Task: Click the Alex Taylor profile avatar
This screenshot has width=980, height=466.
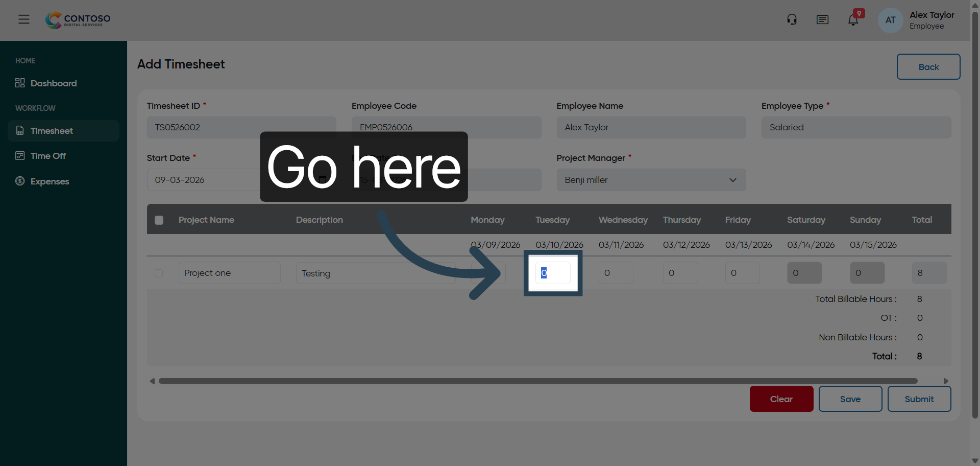Action: tap(890, 20)
